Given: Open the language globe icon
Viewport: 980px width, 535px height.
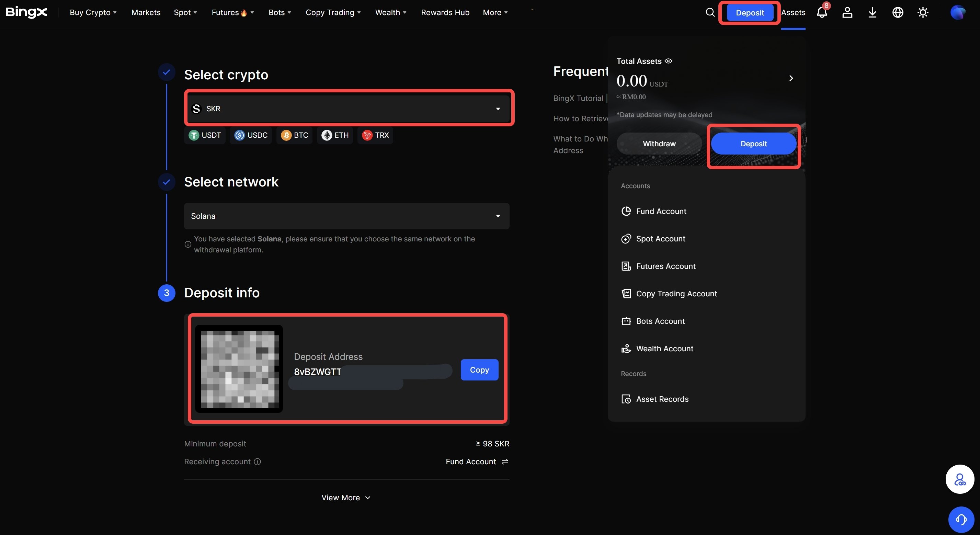Looking at the screenshot, I should click(898, 13).
